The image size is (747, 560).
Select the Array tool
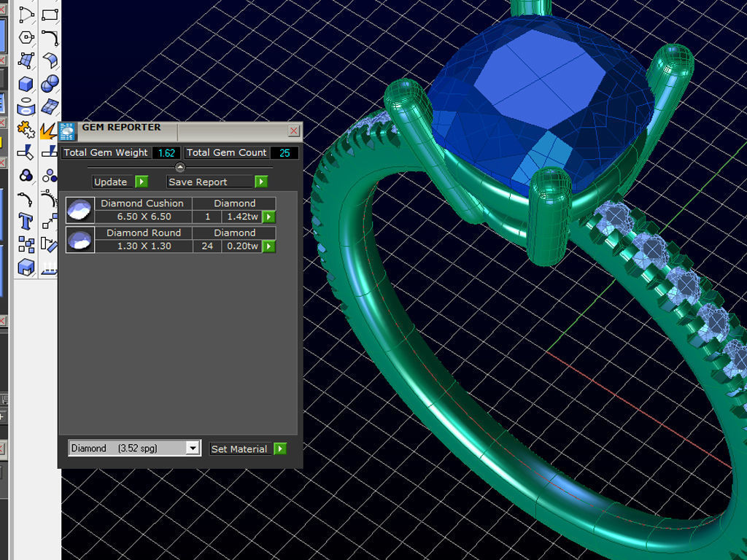pyautogui.click(x=26, y=245)
